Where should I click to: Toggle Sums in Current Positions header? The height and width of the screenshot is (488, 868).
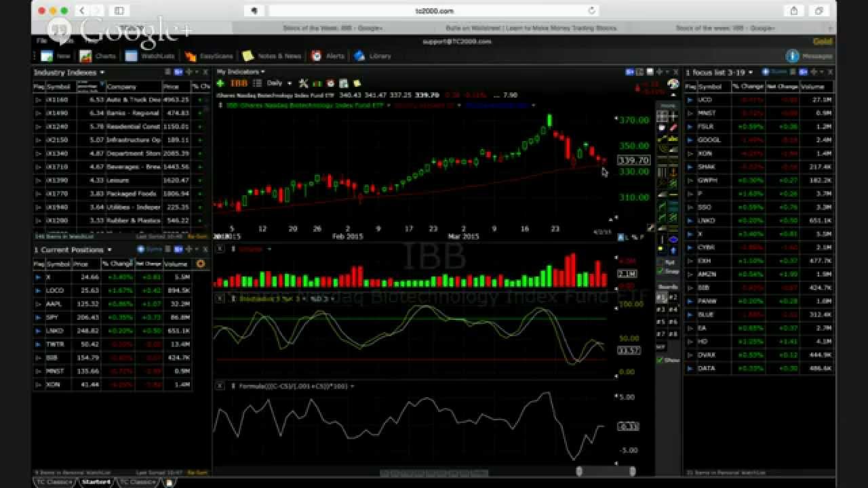150,249
